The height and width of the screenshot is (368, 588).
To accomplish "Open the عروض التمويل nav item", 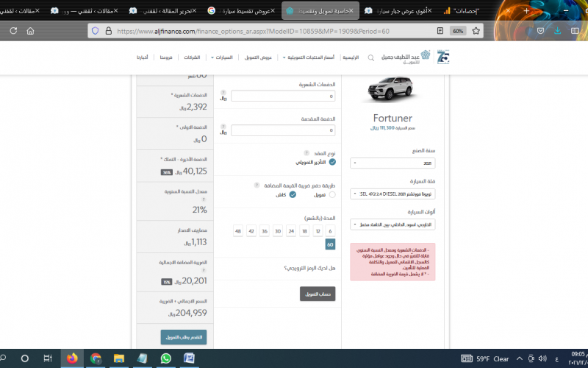I will (258, 57).
